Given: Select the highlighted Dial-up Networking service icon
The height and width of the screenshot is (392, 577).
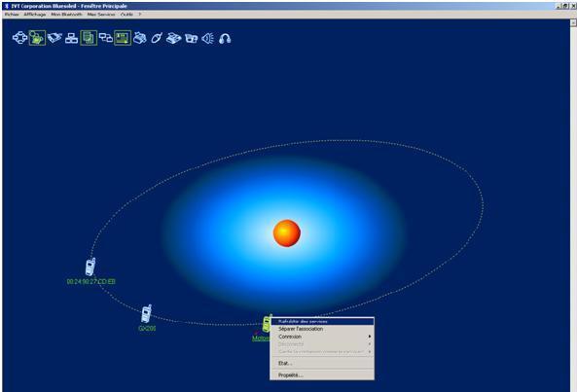Looking at the screenshot, I should [37, 38].
